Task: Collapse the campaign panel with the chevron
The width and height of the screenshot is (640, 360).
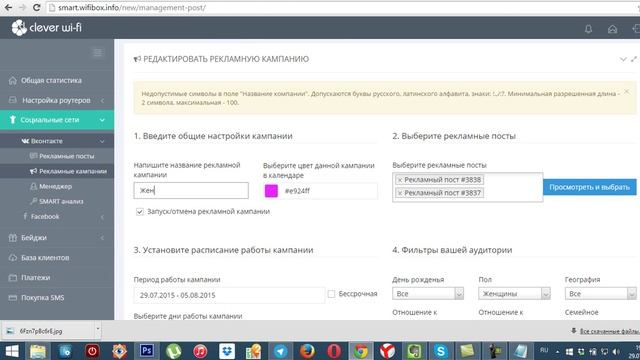Action: [x=623, y=59]
